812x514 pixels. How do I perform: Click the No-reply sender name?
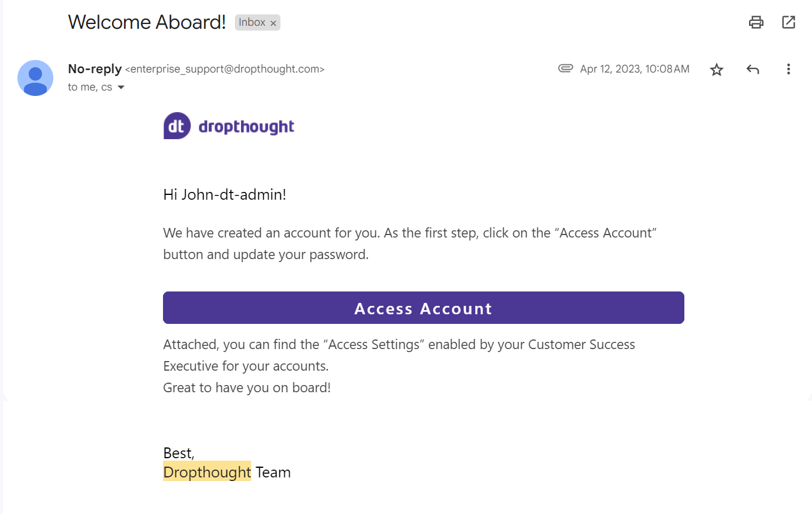[x=95, y=69]
